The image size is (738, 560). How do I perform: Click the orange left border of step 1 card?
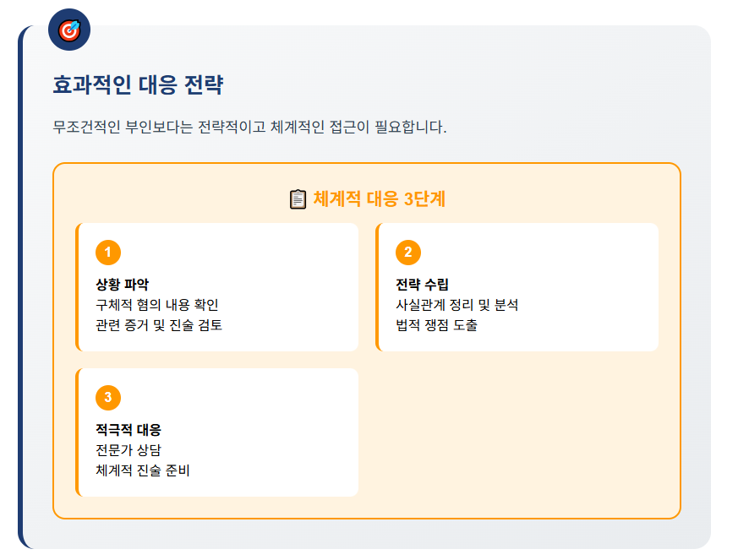coord(77,287)
